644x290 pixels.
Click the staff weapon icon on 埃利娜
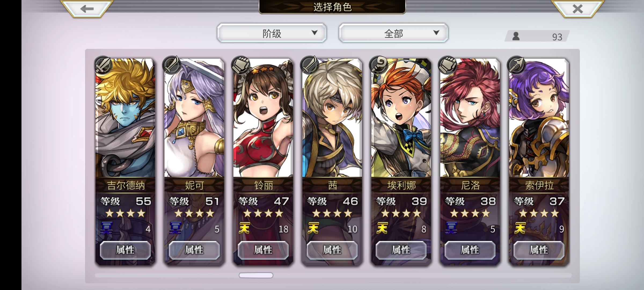[379, 65]
